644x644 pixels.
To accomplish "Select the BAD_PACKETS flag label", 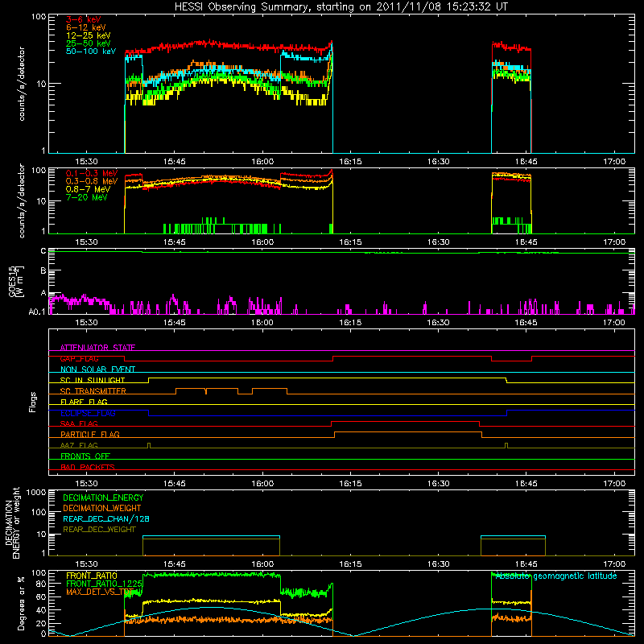I will point(88,467).
